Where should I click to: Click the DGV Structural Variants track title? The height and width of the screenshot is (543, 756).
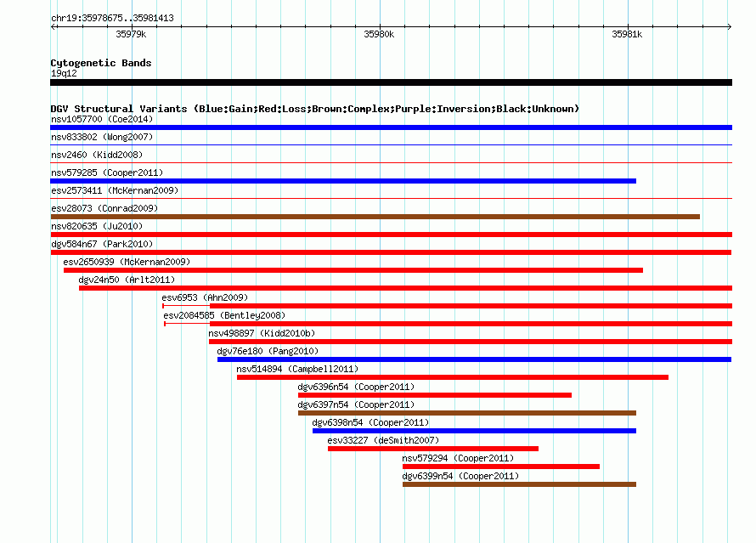[315, 109]
